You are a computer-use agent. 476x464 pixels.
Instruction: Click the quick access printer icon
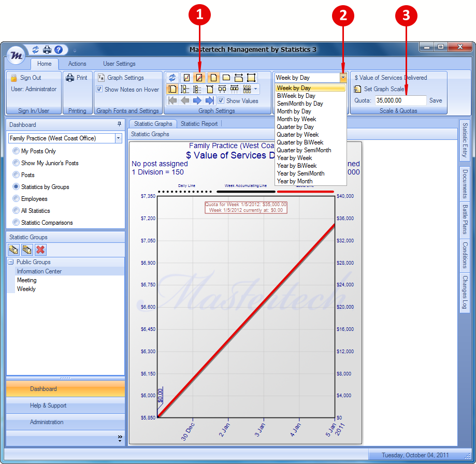point(47,50)
